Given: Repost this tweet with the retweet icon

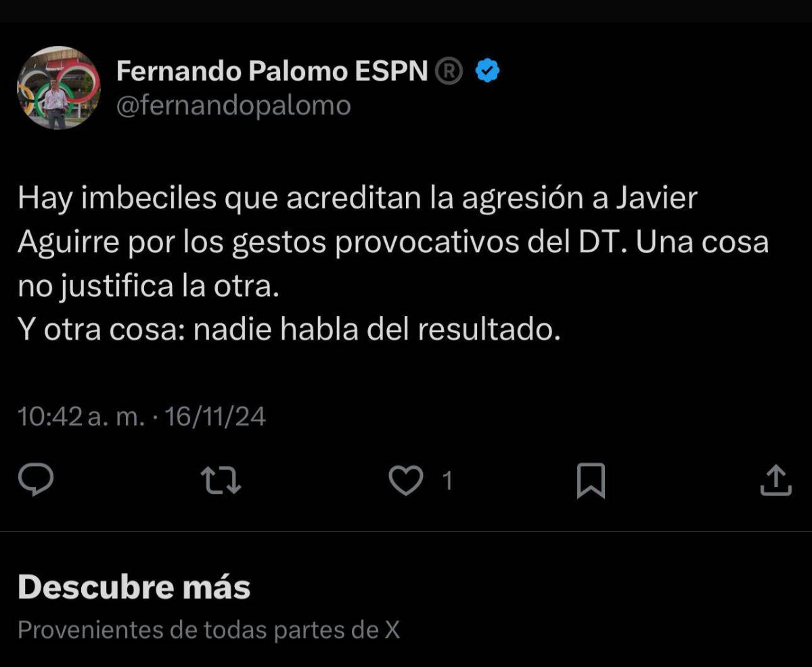Looking at the screenshot, I should point(221,481).
